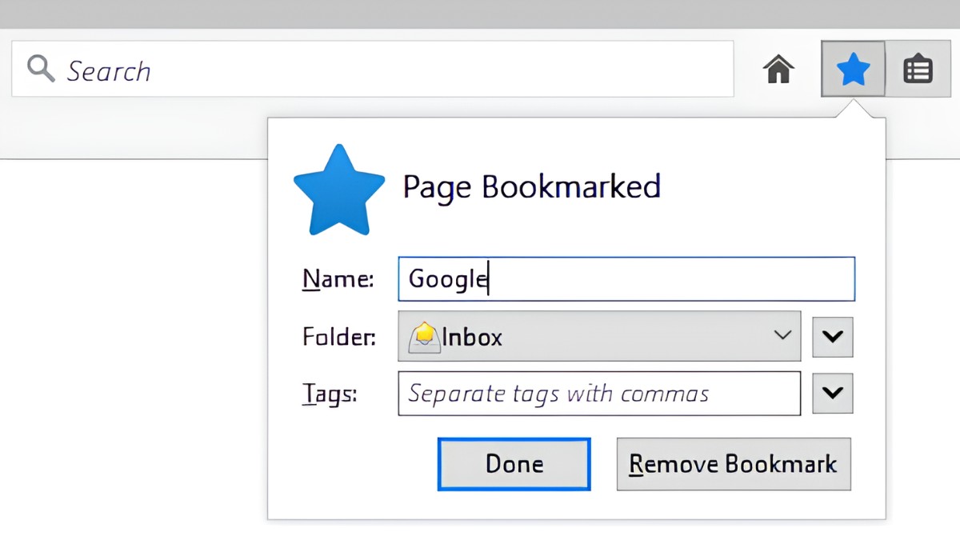Open the Inbox folder combo box
960x560 pixels.
pos(600,337)
